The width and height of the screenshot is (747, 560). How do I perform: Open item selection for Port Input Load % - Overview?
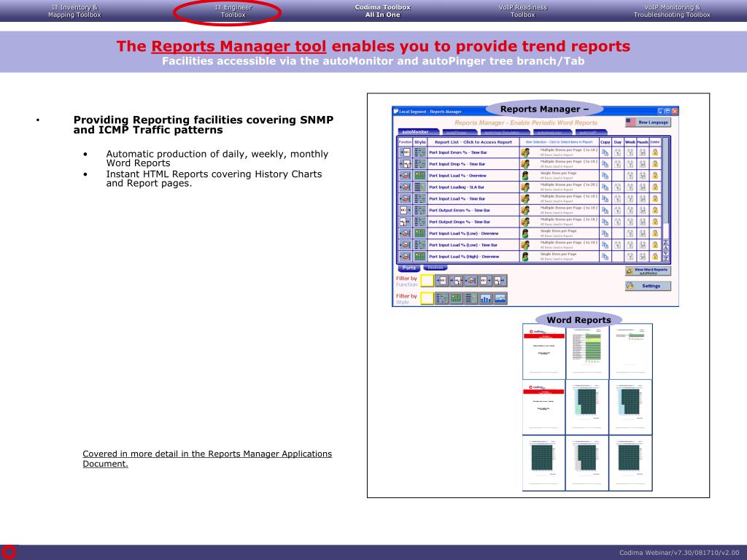tap(525, 176)
